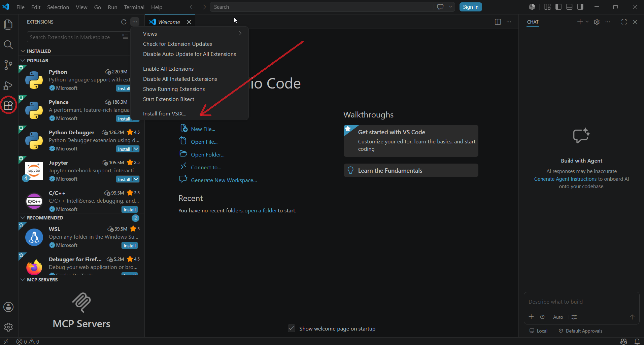Click the Sign In button
Image resolution: width=644 pixels, height=345 pixels.
[471, 7]
